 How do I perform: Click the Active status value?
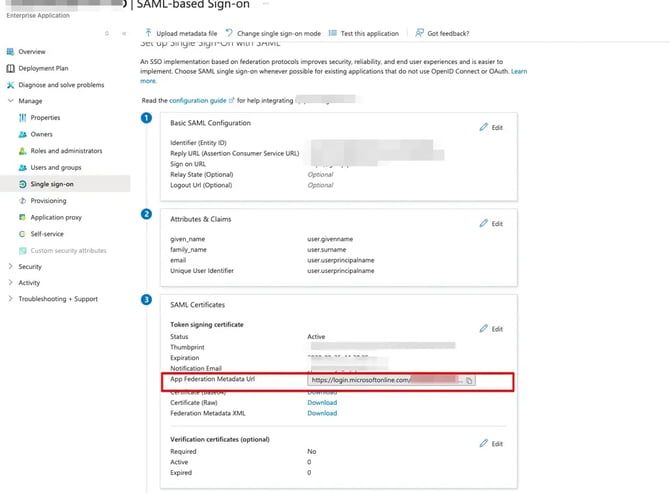[x=316, y=337]
